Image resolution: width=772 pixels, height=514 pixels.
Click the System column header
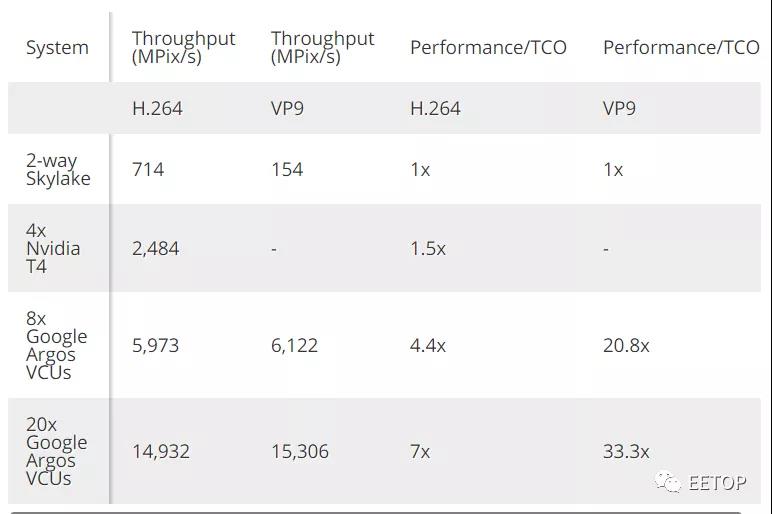[57, 47]
